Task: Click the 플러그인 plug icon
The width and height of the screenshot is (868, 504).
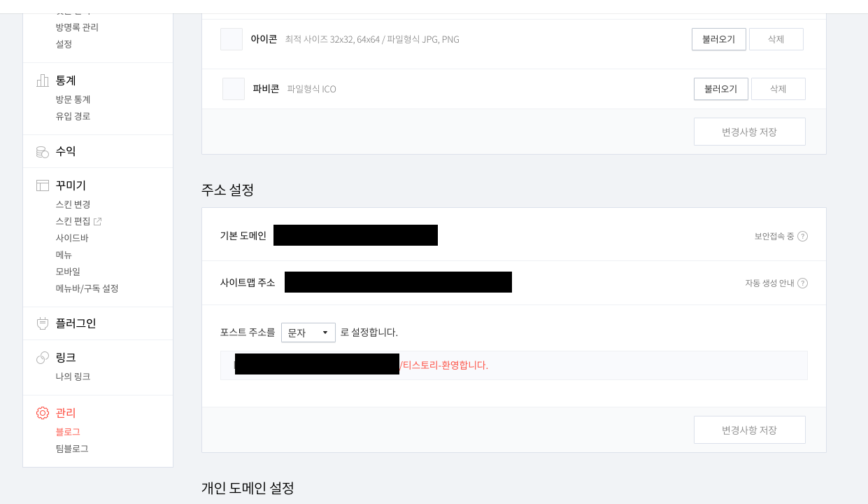Action: [x=43, y=323]
